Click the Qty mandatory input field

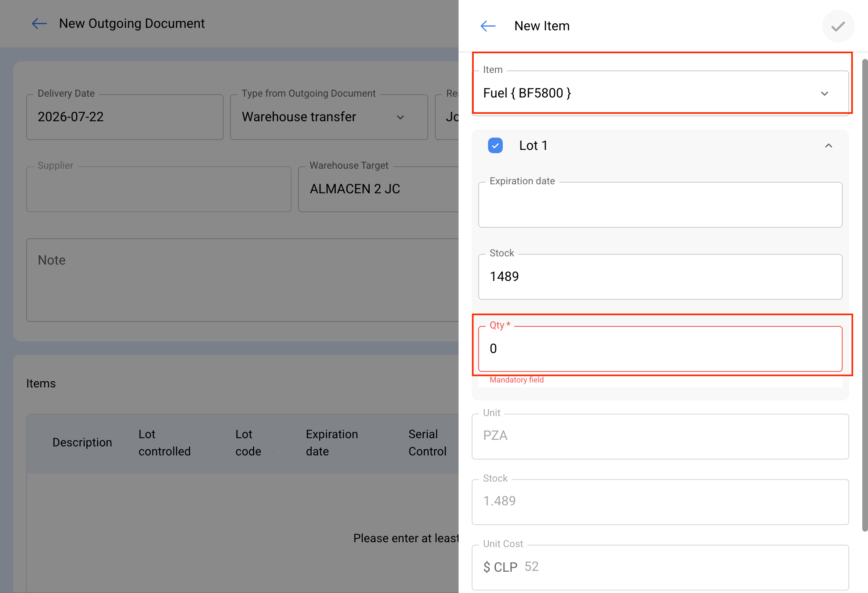[x=660, y=349]
